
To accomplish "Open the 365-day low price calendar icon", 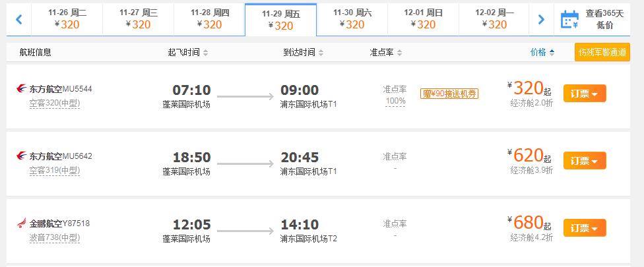I will click(x=569, y=20).
